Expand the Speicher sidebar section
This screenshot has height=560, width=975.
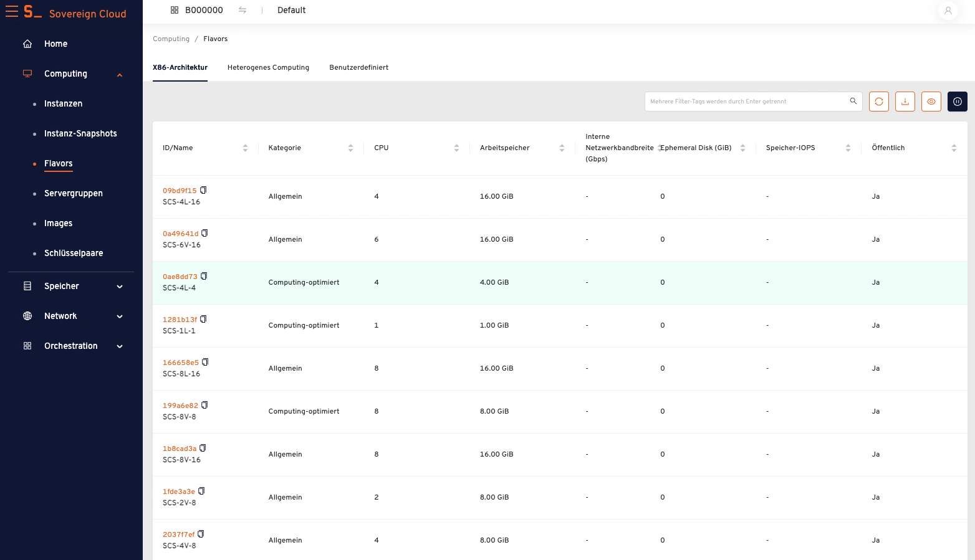pos(120,287)
